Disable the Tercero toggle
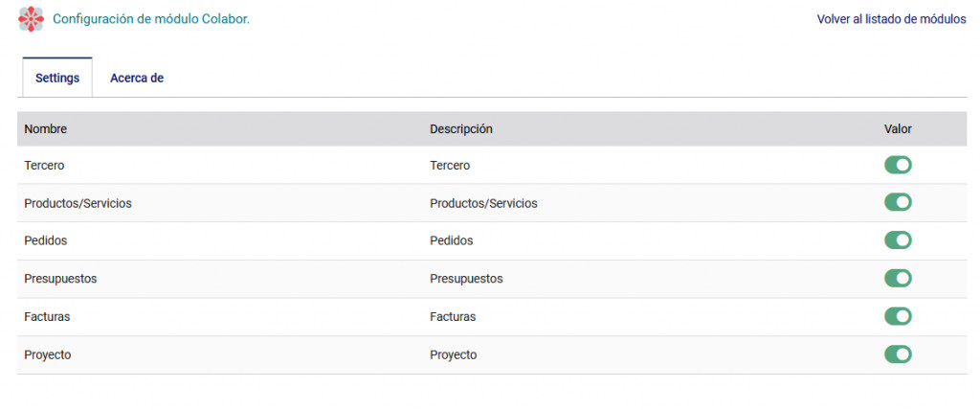This screenshot has height=410, width=980. (898, 166)
